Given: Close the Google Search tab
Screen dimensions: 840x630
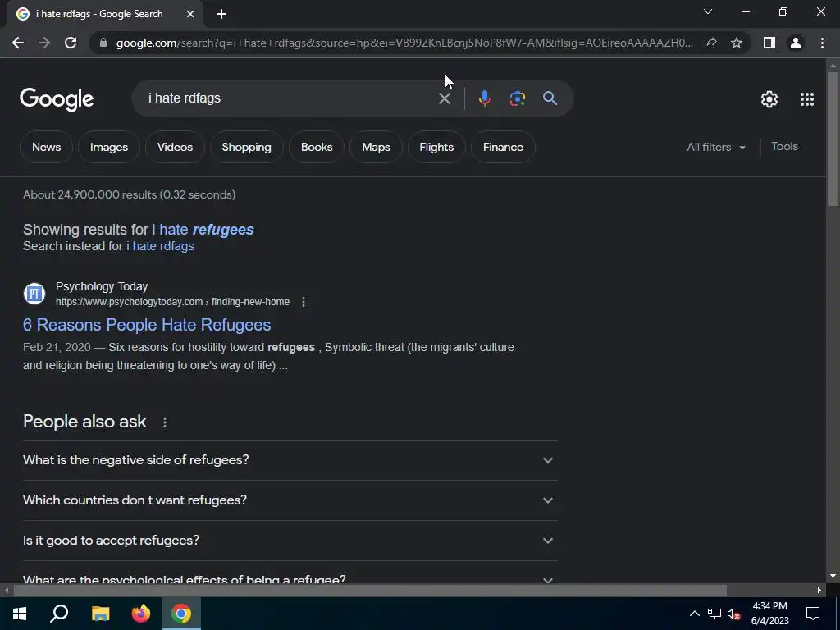Looking at the screenshot, I should 190,15.
